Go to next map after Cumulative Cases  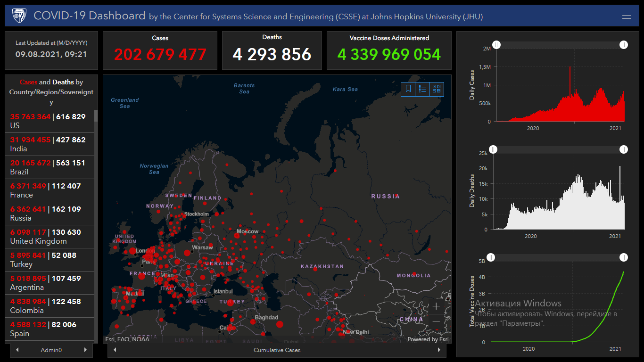point(439,350)
